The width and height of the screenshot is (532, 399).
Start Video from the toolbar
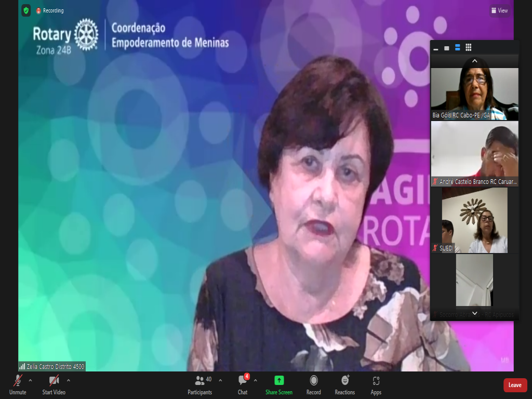54,383
